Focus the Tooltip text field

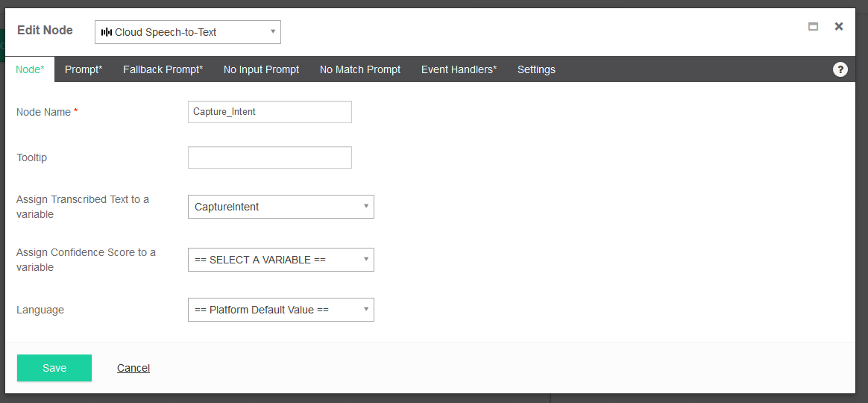coord(270,157)
